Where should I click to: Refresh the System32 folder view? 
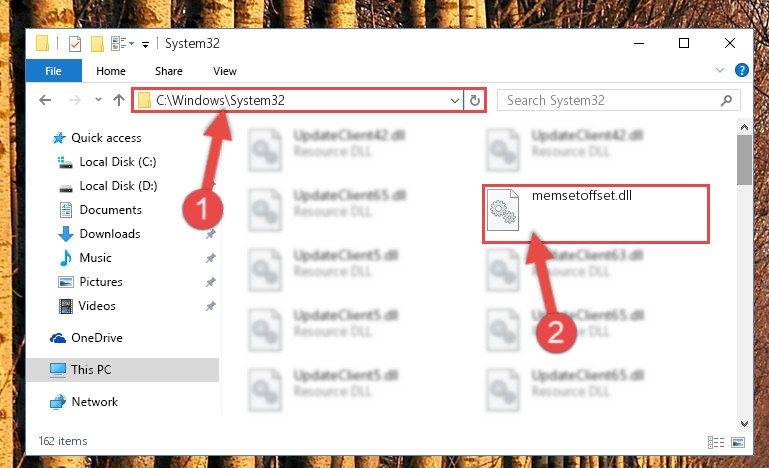pos(474,101)
